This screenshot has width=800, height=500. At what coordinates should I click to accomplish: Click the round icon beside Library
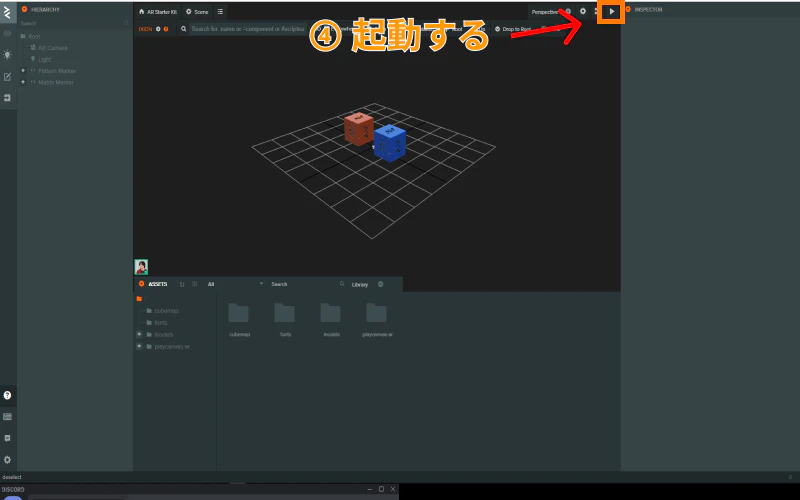point(381,284)
